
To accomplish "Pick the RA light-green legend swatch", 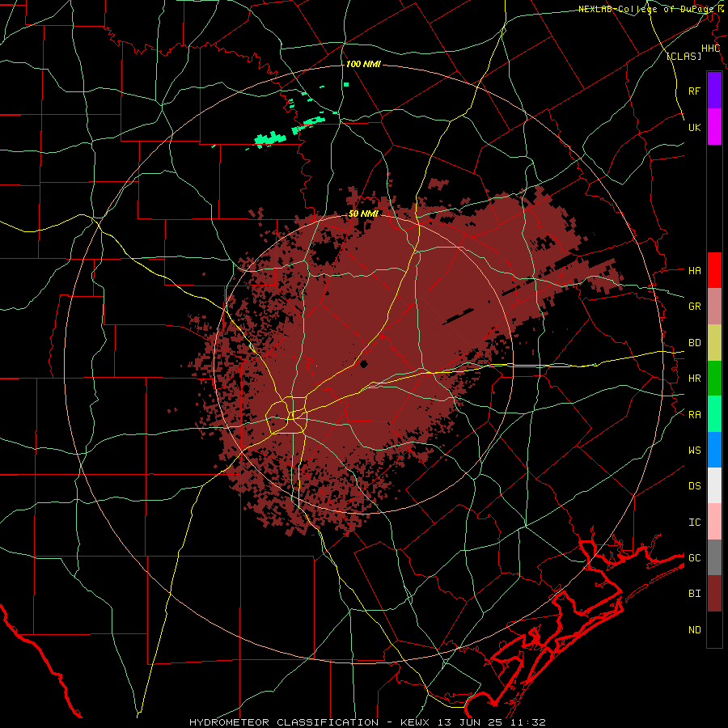I will click(x=714, y=414).
